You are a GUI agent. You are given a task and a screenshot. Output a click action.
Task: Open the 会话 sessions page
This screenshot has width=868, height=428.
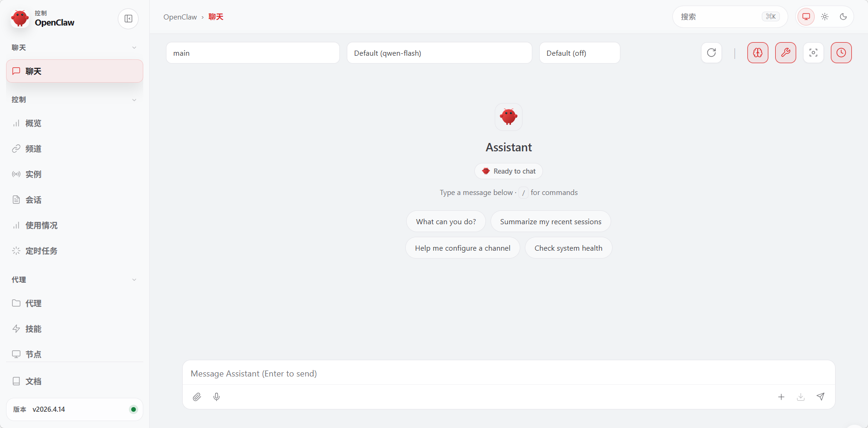pos(75,200)
